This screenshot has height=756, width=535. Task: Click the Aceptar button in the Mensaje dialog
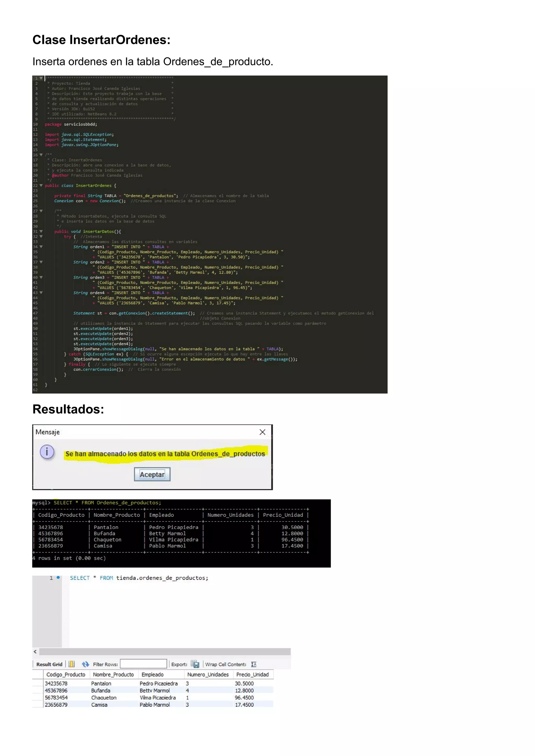152,474
